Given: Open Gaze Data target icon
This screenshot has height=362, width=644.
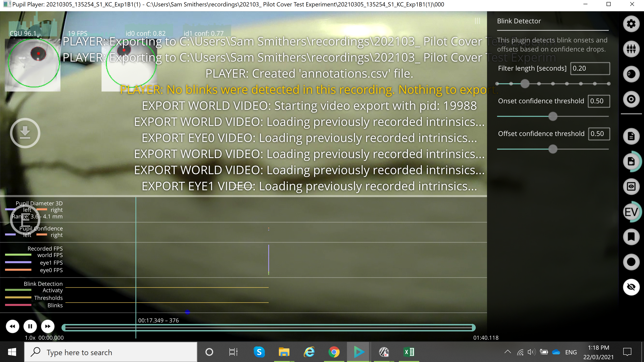Looking at the screenshot, I should (x=631, y=99).
